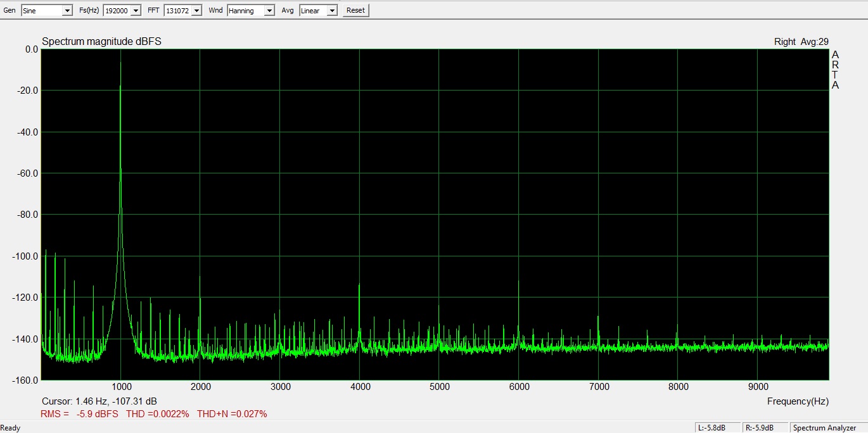
Task: Click the 'Spectrum Analyzer' status bar entry
Action: pyautogui.click(x=824, y=428)
